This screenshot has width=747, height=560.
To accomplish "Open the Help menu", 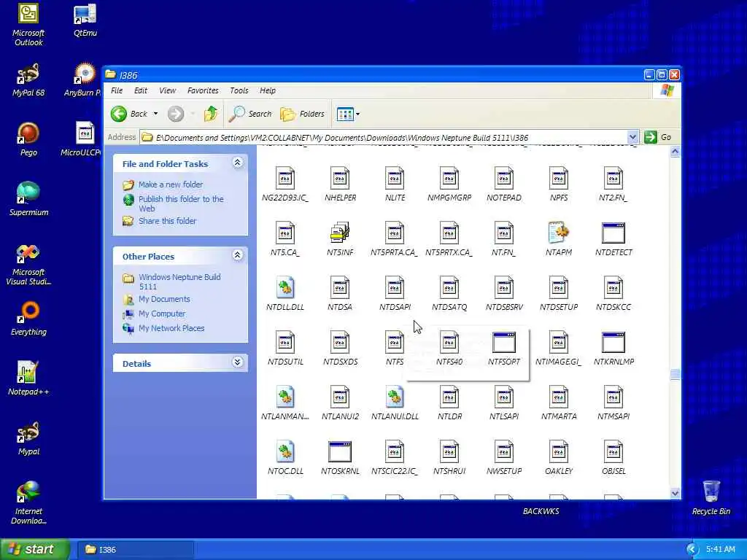I will tap(267, 90).
